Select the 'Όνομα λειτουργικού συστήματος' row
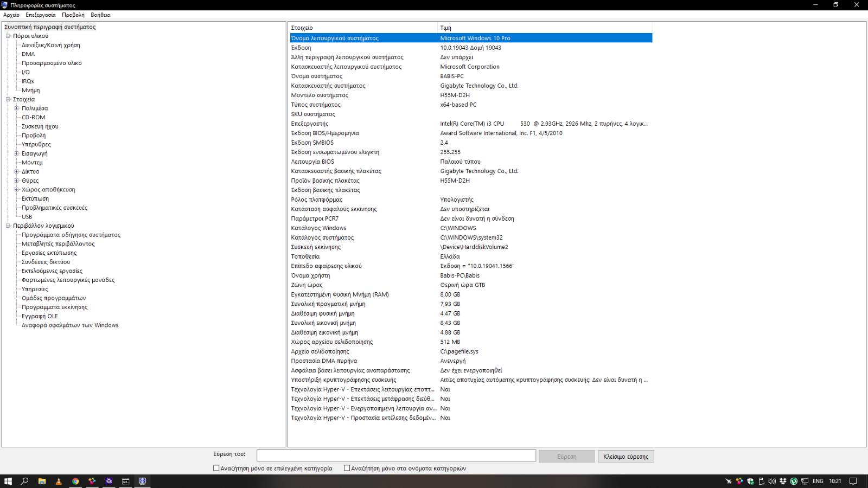 pyautogui.click(x=471, y=38)
